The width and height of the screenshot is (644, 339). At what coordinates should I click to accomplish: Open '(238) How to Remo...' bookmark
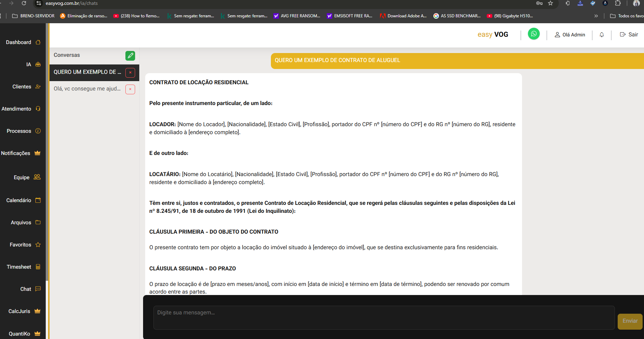click(x=136, y=16)
